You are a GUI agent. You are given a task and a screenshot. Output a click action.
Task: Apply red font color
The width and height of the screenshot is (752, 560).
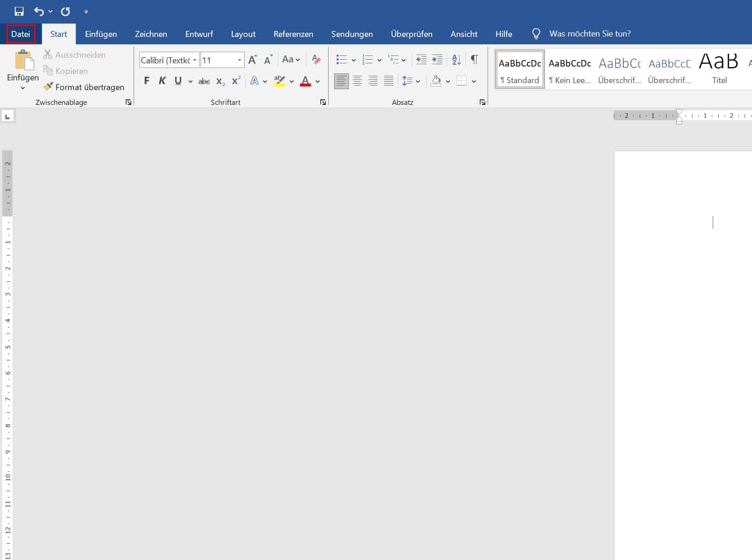click(x=305, y=81)
